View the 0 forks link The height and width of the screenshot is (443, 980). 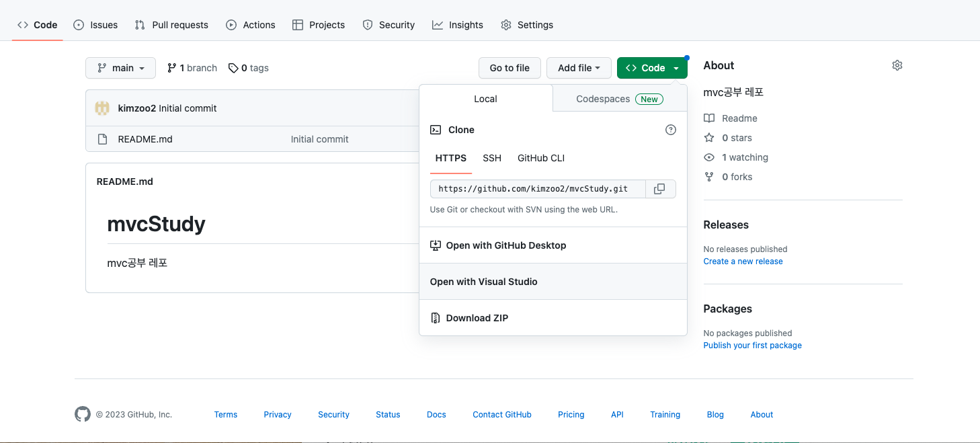coord(728,177)
